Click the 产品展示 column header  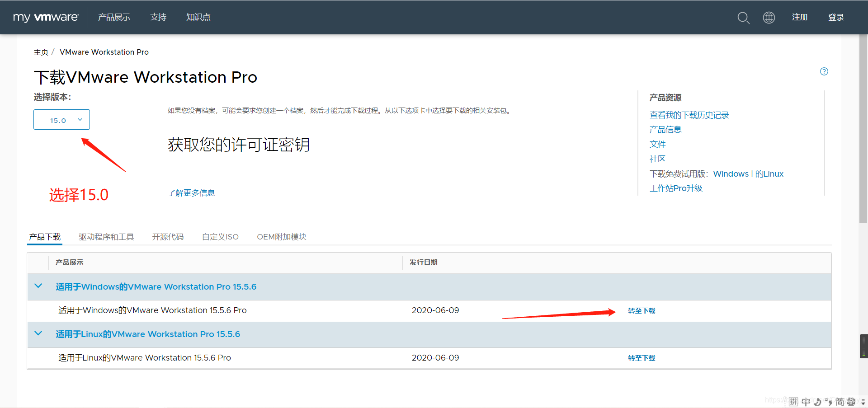coord(69,263)
